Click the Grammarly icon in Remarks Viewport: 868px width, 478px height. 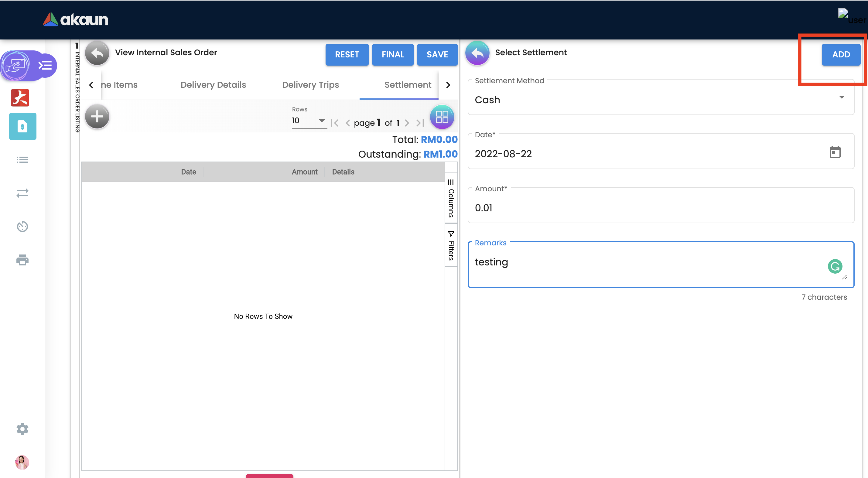click(835, 266)
